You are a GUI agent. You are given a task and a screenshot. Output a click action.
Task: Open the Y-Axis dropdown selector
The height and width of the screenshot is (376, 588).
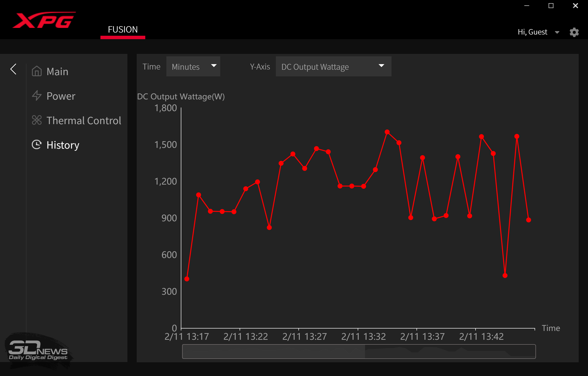(332, 66)
